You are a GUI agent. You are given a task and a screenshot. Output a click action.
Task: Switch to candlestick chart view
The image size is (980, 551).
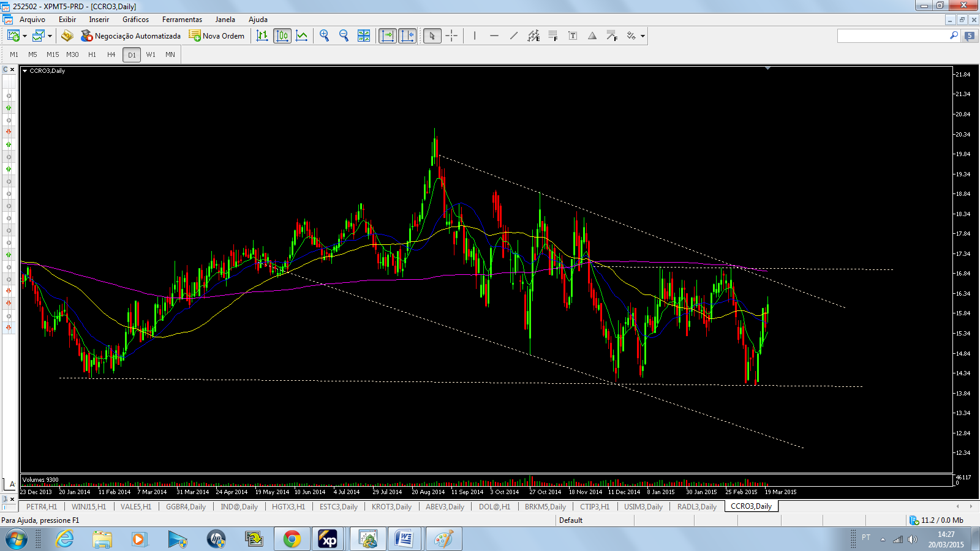click(x=282, y=36)
